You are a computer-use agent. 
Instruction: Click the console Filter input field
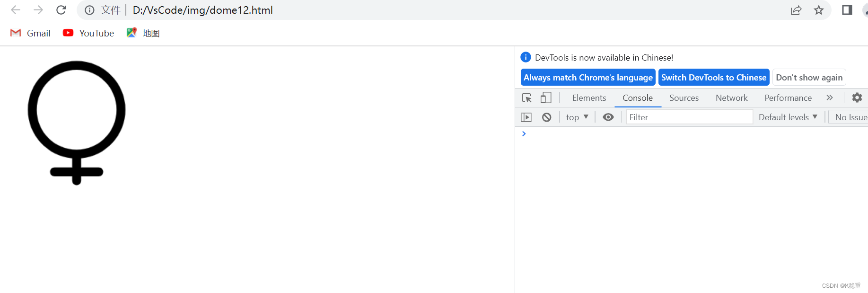(x=689, y=117)
